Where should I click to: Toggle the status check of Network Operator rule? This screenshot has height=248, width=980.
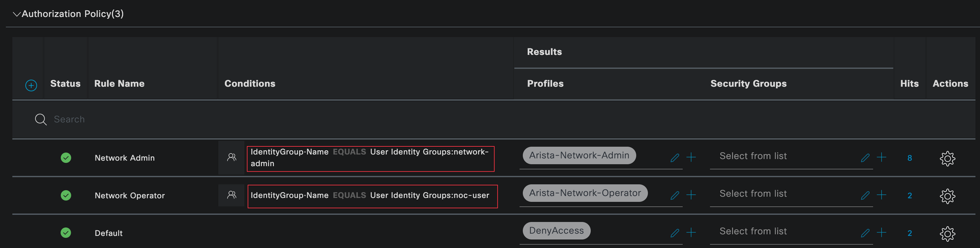[66, 196]
